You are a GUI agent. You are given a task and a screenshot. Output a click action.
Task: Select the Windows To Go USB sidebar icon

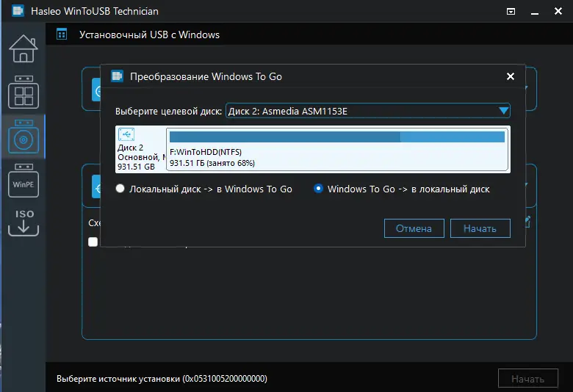[x=24, y=92]
